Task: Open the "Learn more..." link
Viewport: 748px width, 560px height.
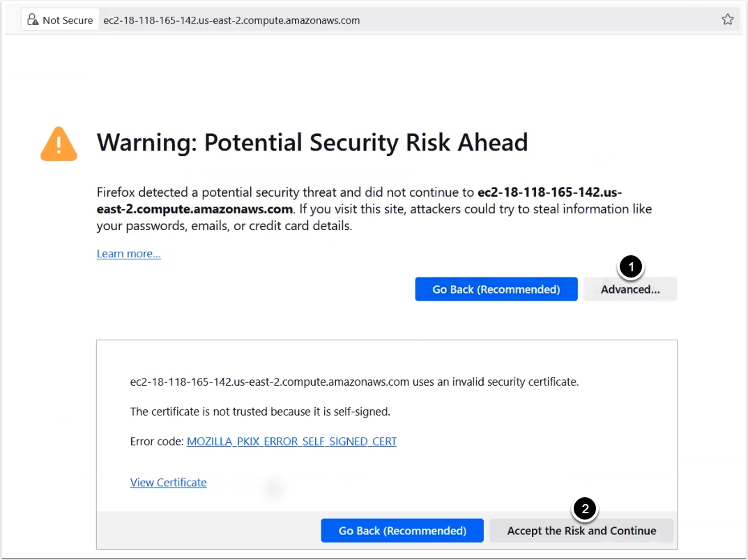Action: (x=129, y=254)
